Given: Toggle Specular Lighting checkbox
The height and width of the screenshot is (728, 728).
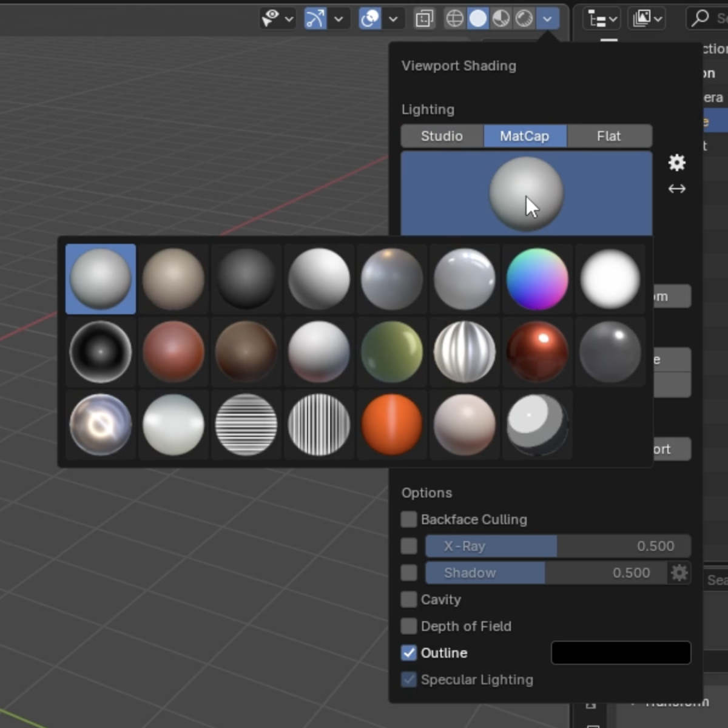Looking at the screenshot, I should click(x=409, y=679).
